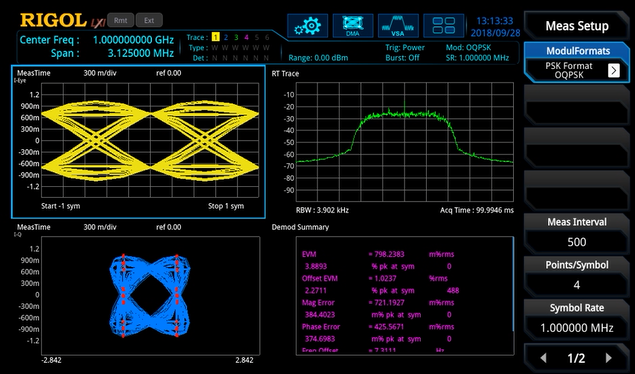Expand PSK Format OQPSK submenu arrow
The height and width of the screenshot is (374, 635).
(x=614, y=70)
